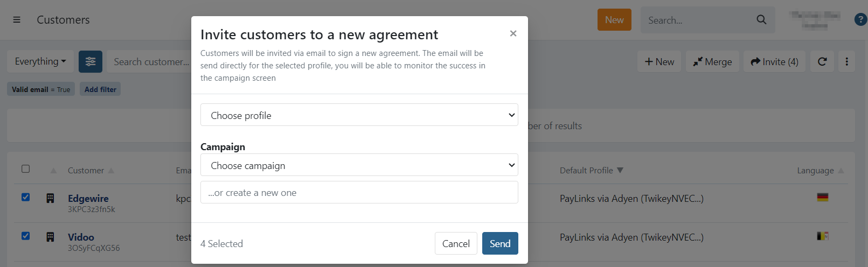Screen dimensions: 868x267
Task: Cancel the invite dialog
Action: 456,243
